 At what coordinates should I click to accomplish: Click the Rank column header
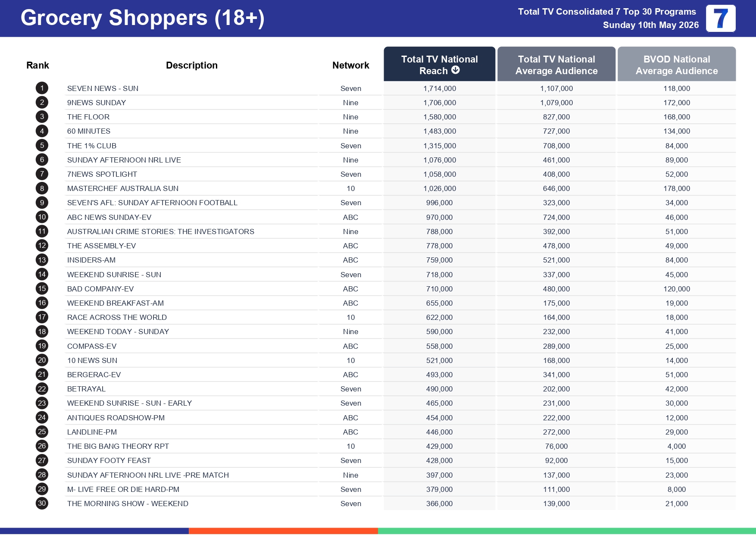coord(37,65)
